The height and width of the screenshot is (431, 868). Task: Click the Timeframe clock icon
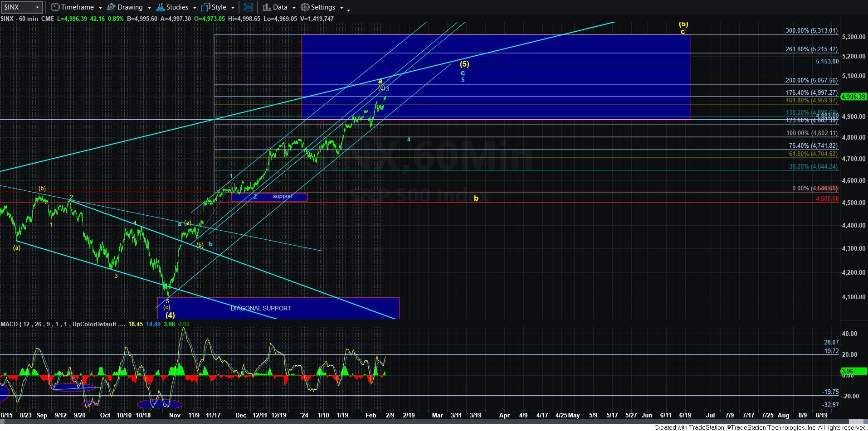point(55,7)
